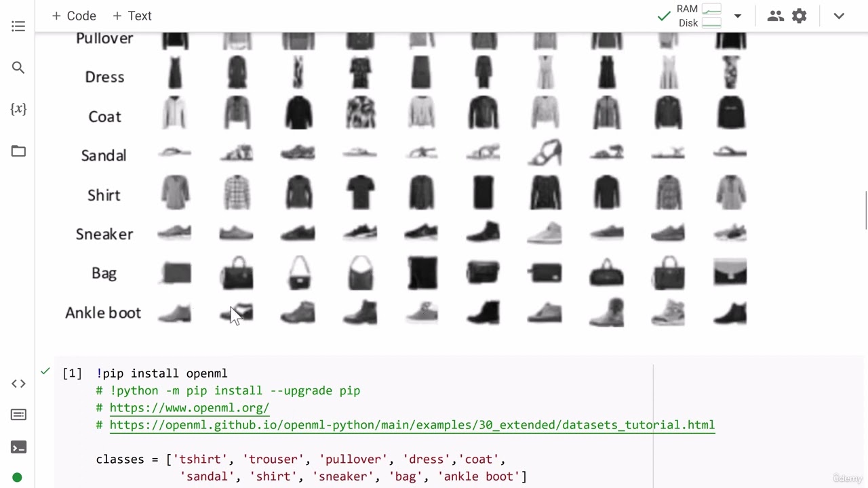Click the 'Shirt' row label
This screenshot has height=488, width=868.
(104, 195)
